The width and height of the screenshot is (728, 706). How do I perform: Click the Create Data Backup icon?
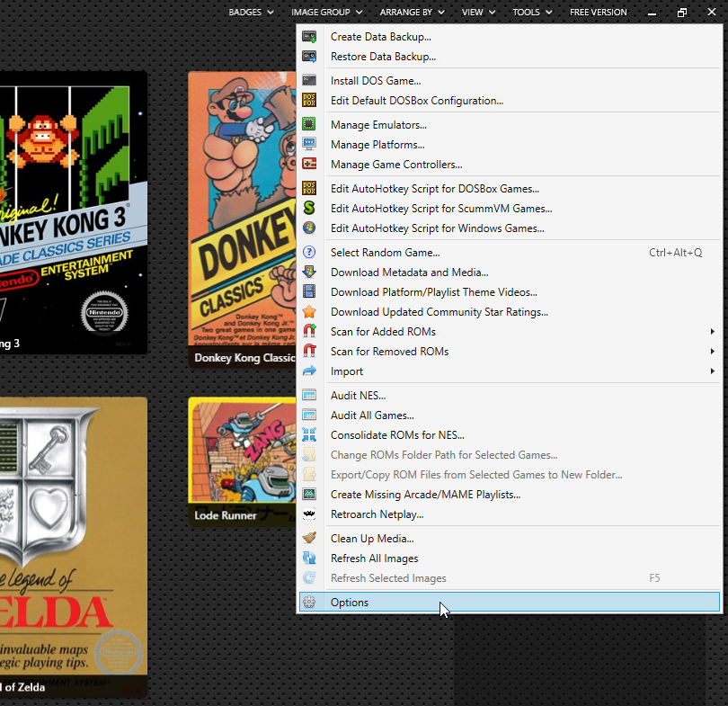click(x=309, y=37)
